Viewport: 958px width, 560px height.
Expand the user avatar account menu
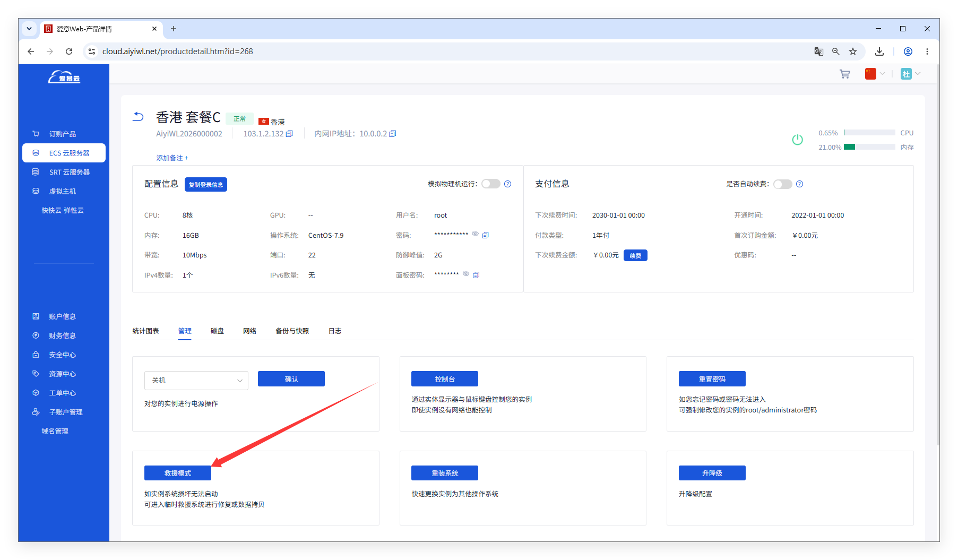(x=910, y=74)
